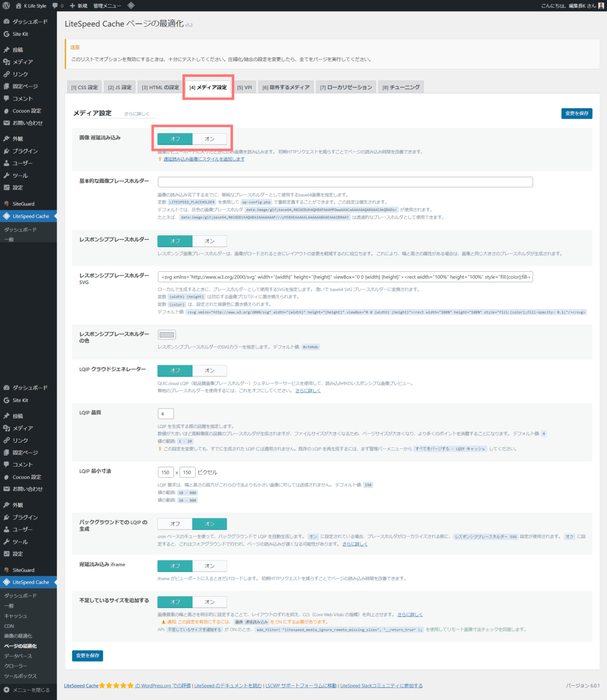Click the LQIP 品質 input field
Viewport: 607px width, 700px height.
click(165, 413)
